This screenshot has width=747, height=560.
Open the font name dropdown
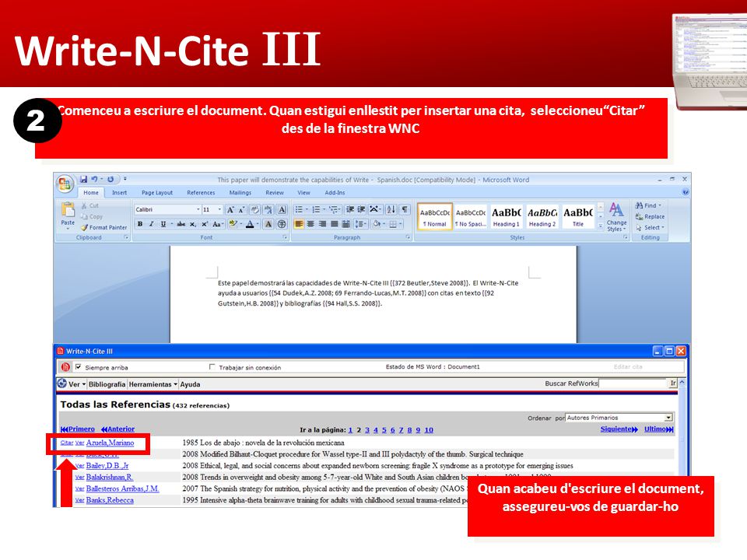[x=198, y=209]
